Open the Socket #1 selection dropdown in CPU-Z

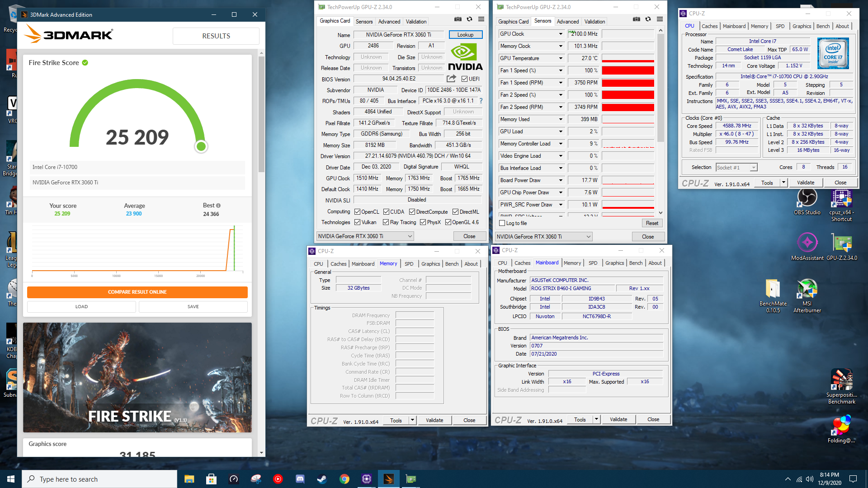pos(736,168)
